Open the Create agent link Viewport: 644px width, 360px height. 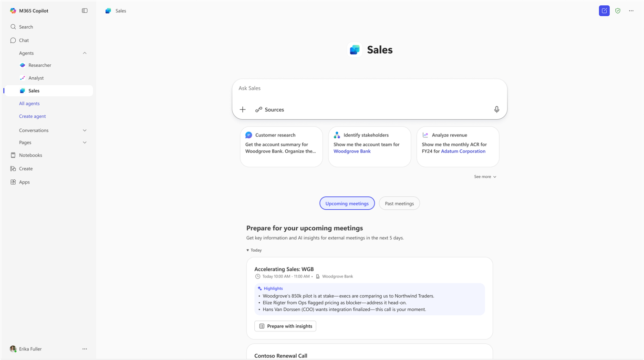(x=32, y=116)
